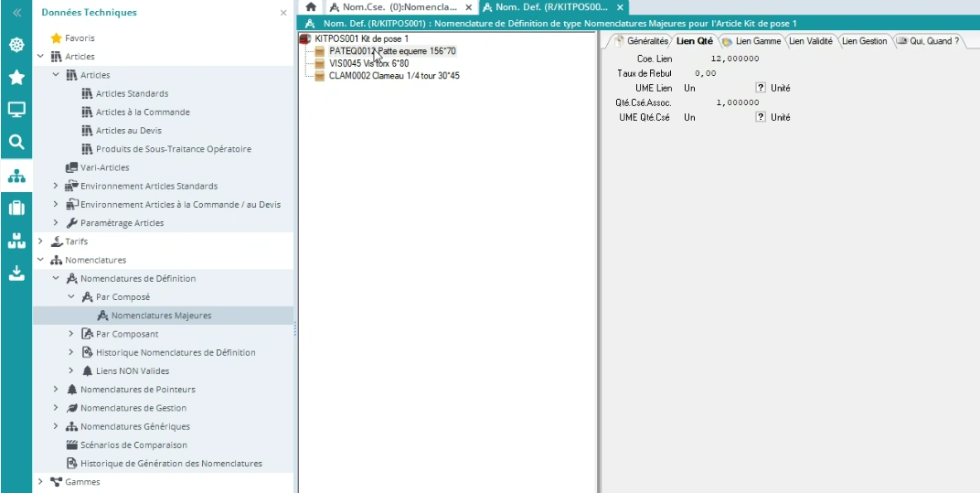
Task: Click the suitcase icon in sidebar
Action: pos(16,208)
